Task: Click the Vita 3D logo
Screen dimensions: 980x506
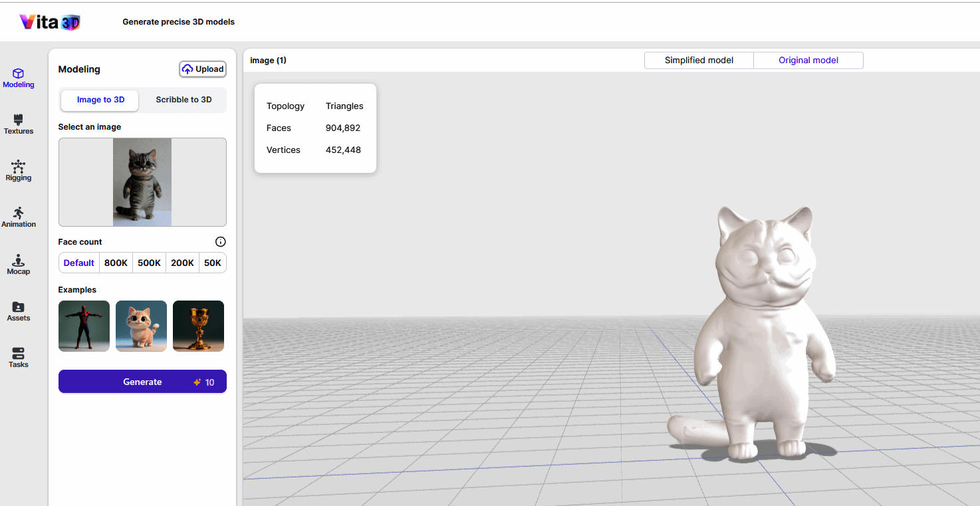Action: pyautogui.click(x=50, y=22)
